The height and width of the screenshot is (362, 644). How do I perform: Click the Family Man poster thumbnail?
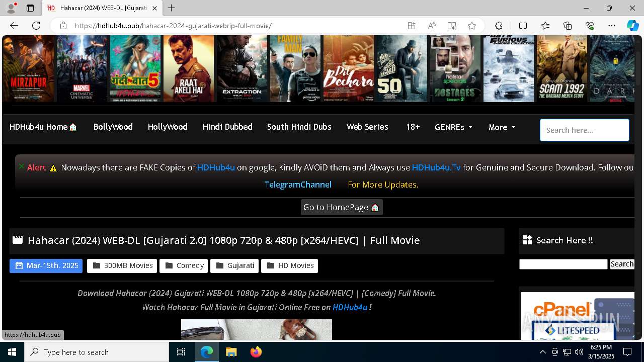click(x=295, y=69)
